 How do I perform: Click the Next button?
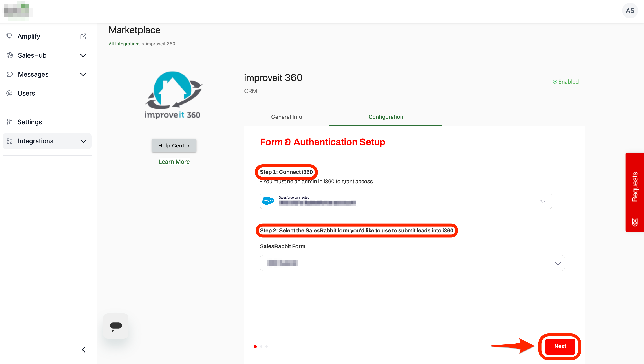point(560,346)
